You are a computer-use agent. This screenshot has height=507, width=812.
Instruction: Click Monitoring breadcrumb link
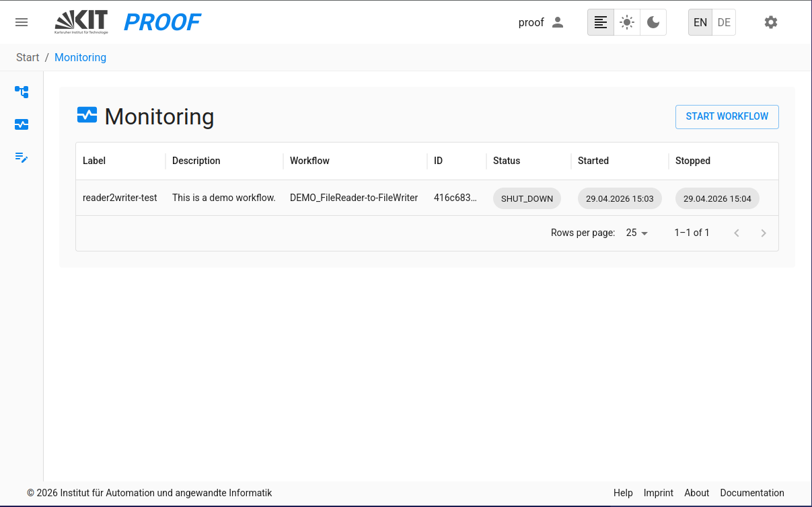80,57
